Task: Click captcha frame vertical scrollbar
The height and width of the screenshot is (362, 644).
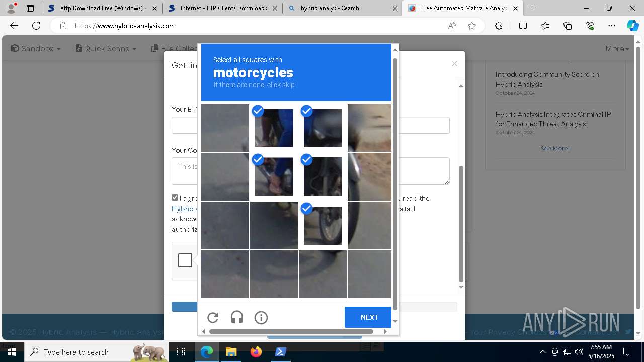Action: point(395,184)
